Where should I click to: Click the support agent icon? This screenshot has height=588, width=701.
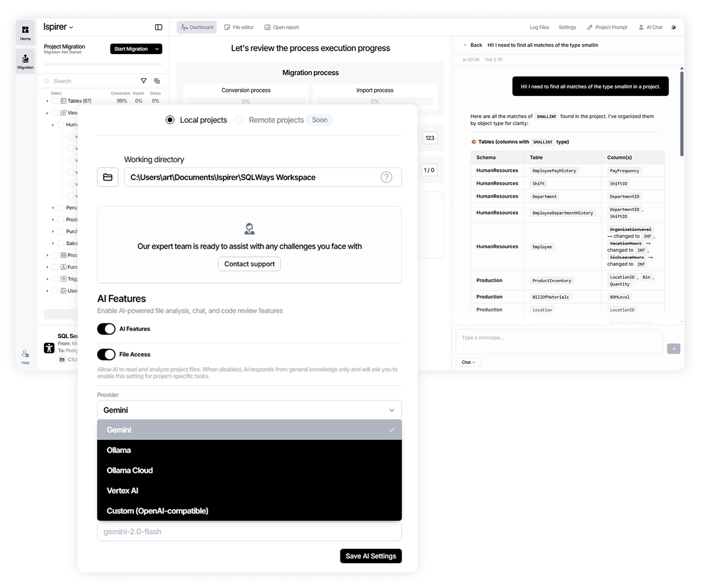[249, 229]
